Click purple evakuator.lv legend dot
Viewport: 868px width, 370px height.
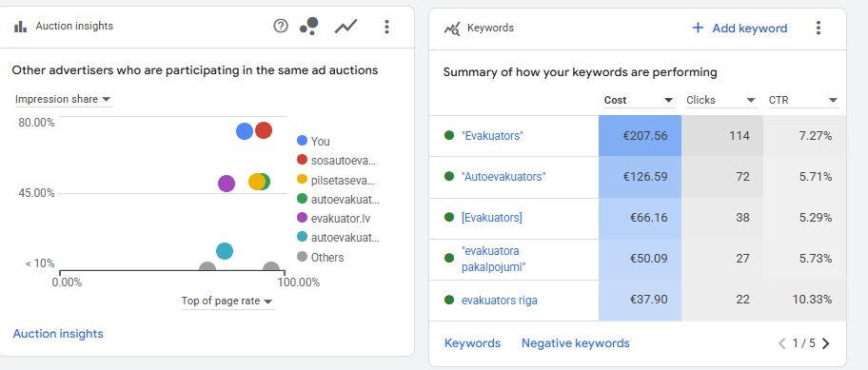tap(303, 218)
